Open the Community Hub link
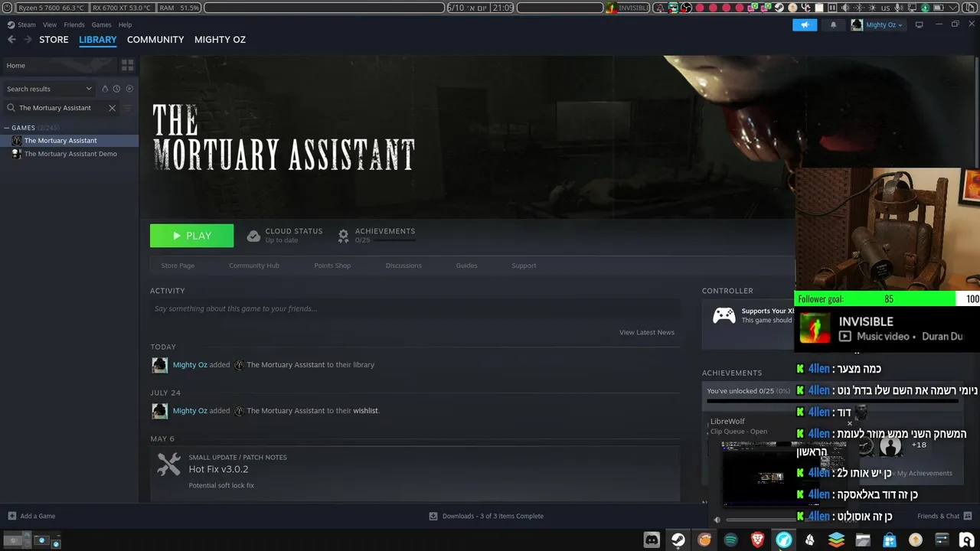Image resolution: width=980 pixels, height=551 pixels. click(254, 266)
